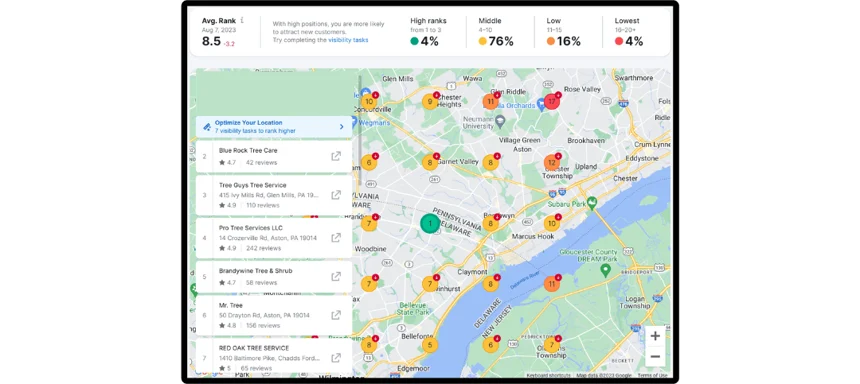Click the Subaru Park map marker

(592, 204)
